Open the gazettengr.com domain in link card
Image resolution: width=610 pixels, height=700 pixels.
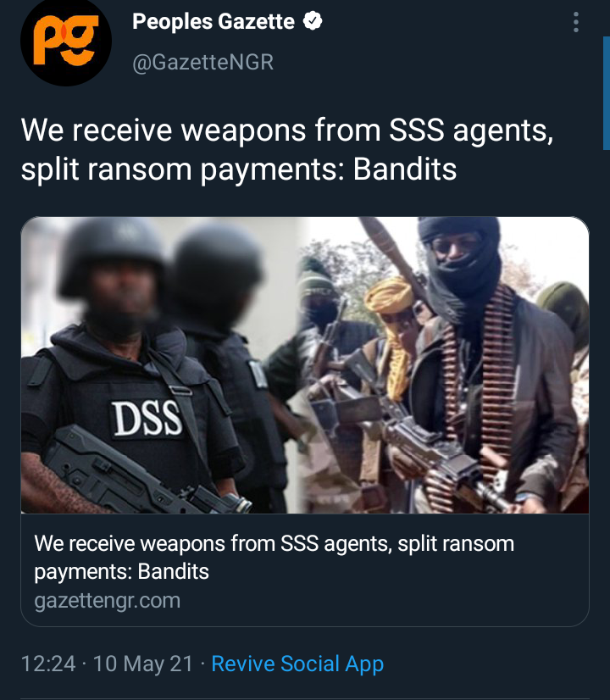click(x=107, y=601)
